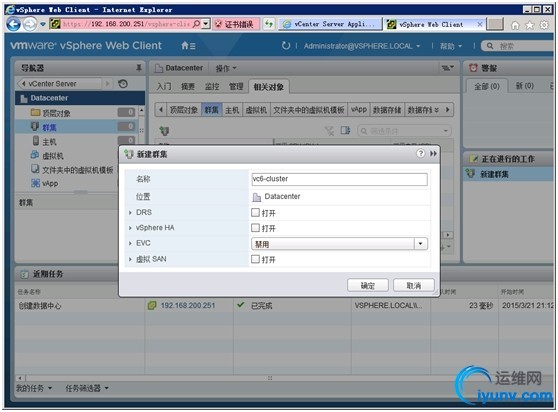The height and width of the screenshot is (412, 558).
Task: Enable DRS checkbox
Action: click(255, 212)
